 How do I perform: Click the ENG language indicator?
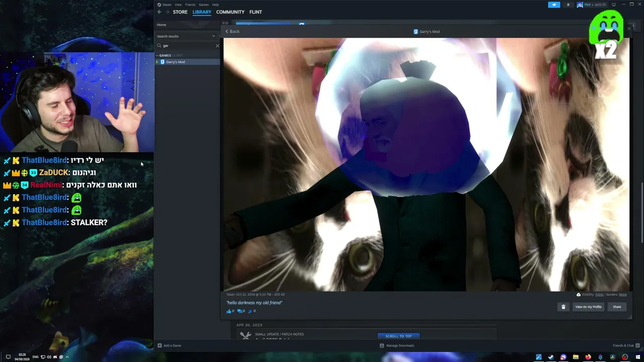(x=36, y=357)
